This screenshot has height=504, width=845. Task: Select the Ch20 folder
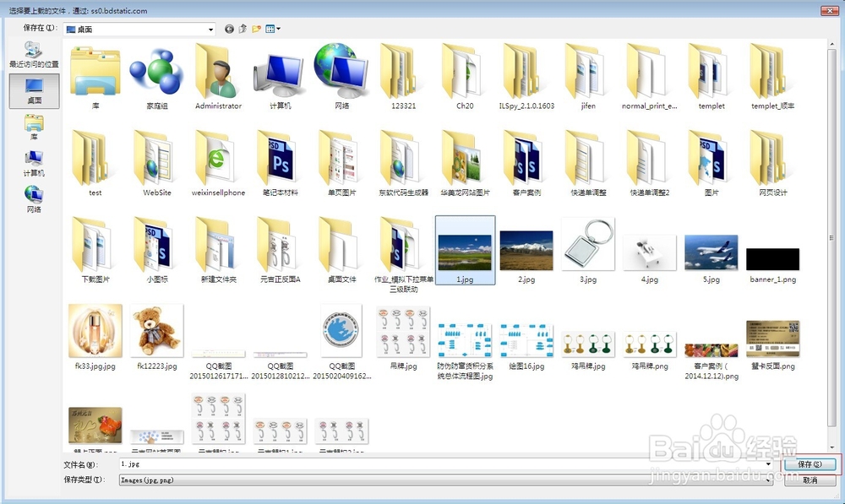[465, 78]
